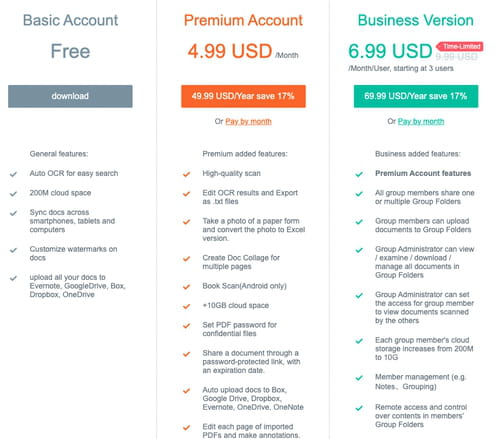
Task: Click checkmark beside 200M cloud space
Action: [x=13, y=194]
